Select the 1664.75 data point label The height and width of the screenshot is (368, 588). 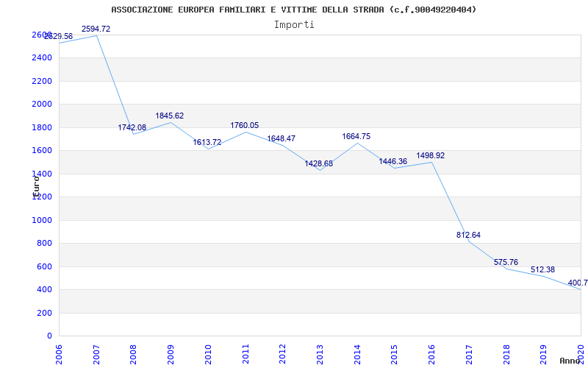pos(356,136)
